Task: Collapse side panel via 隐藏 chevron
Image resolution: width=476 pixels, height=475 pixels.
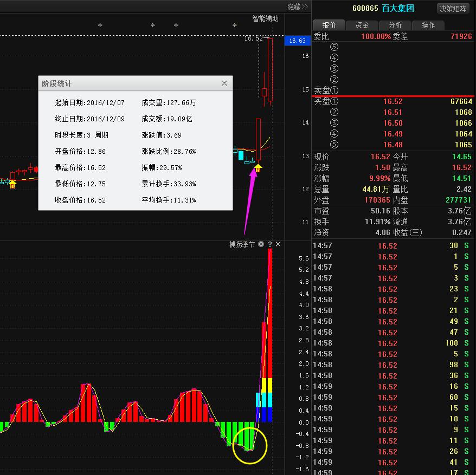Action: click(x=298, y=6)
